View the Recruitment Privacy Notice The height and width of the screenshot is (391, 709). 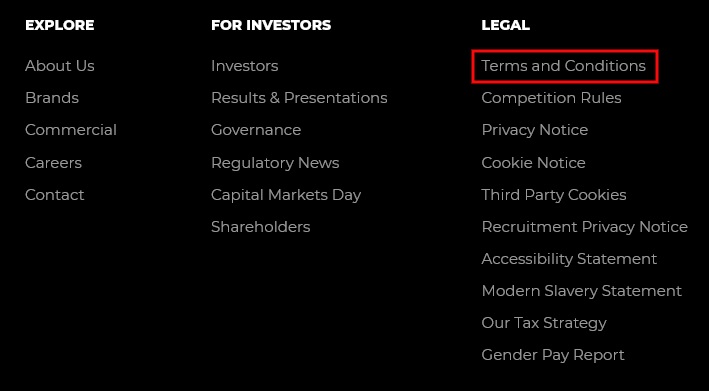[585, 227]
